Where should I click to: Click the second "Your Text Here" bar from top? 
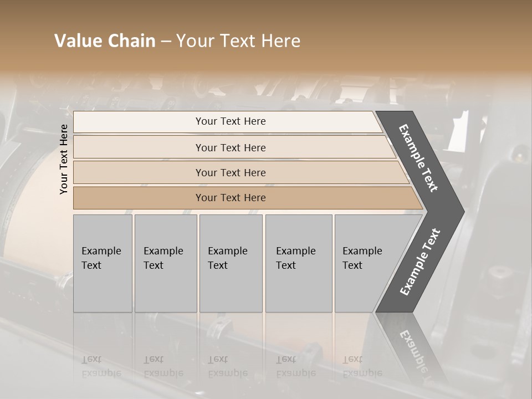(x=230, y=147)
